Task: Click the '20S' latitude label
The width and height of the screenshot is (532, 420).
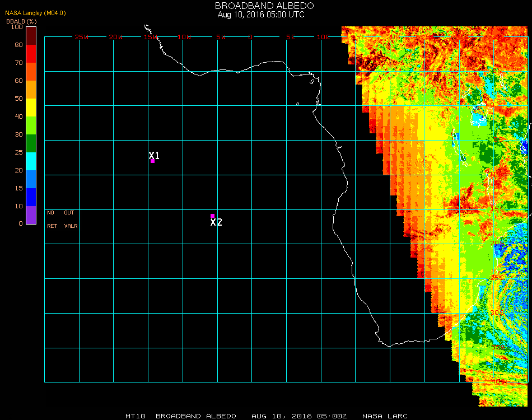Action: point(497,244)
